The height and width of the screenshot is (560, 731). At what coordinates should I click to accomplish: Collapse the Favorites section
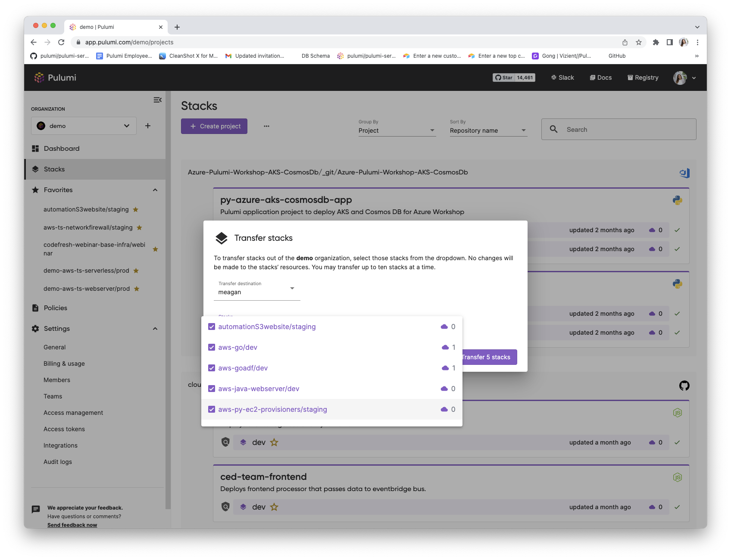click(x=155, y=190)
